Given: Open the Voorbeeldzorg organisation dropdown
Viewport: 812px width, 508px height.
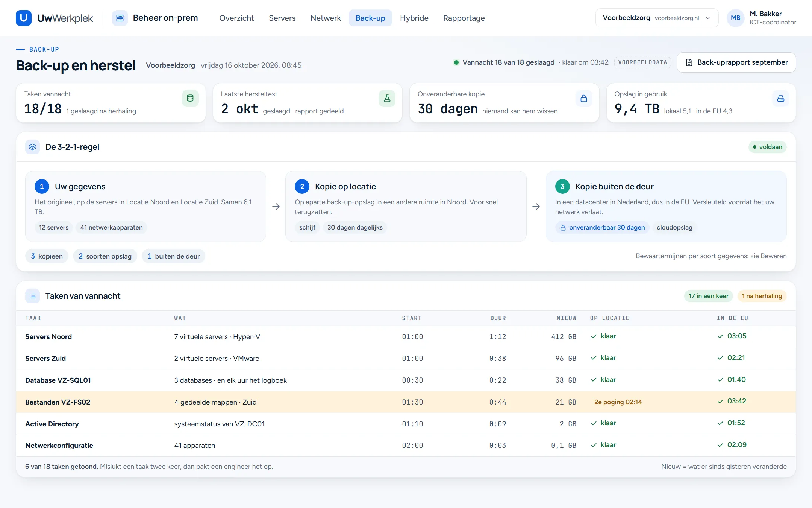Looking at the screenshot, I should coord(657,18).
